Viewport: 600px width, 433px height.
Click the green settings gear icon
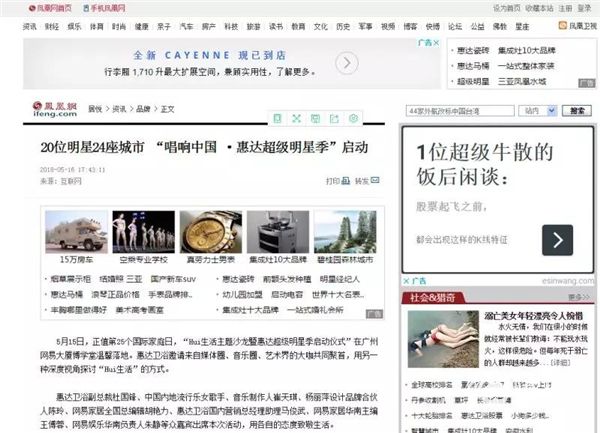[354, 119]
